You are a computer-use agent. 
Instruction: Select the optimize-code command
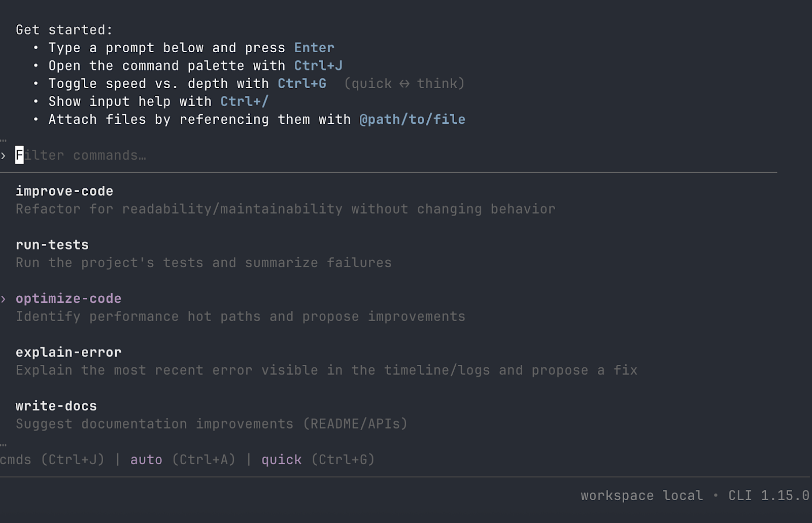[x=69, y=299]
